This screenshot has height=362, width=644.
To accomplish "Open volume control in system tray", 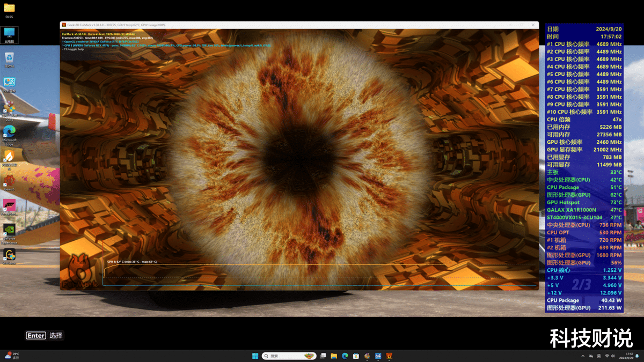I will click(x=613, y=356).
